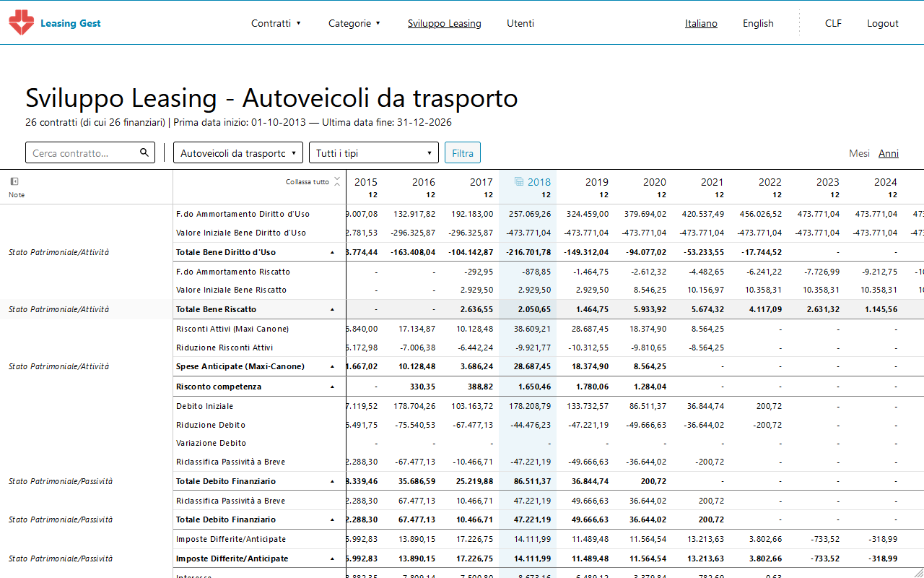Switch language to English

[758, 23]
